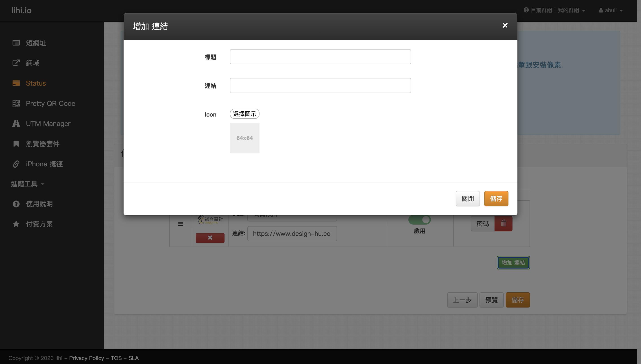The width and height of the screenshot is (641, 364).
Task: Open 瀏覽器套件 menu item
Action: [43, 144]
